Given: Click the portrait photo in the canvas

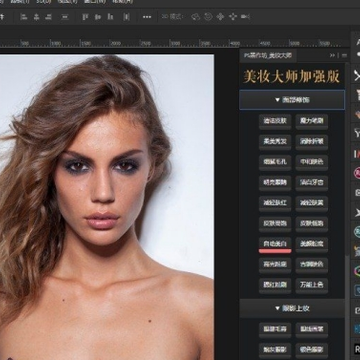Looking at the screenshot, I should coord(107,207).
